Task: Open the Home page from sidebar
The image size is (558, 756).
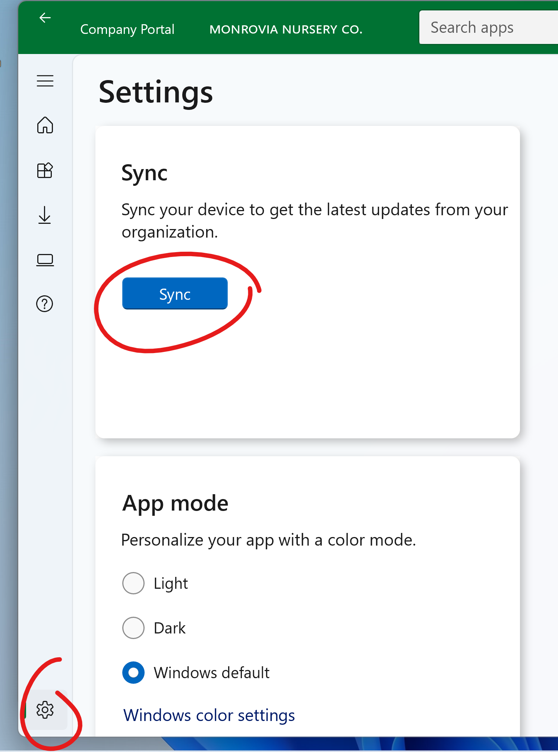Action: (45, 125)
